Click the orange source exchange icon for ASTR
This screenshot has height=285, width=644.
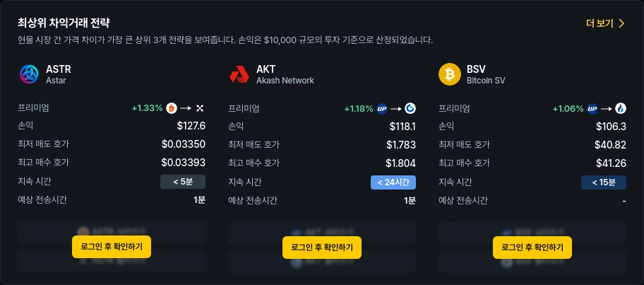(x=172, y=109)
